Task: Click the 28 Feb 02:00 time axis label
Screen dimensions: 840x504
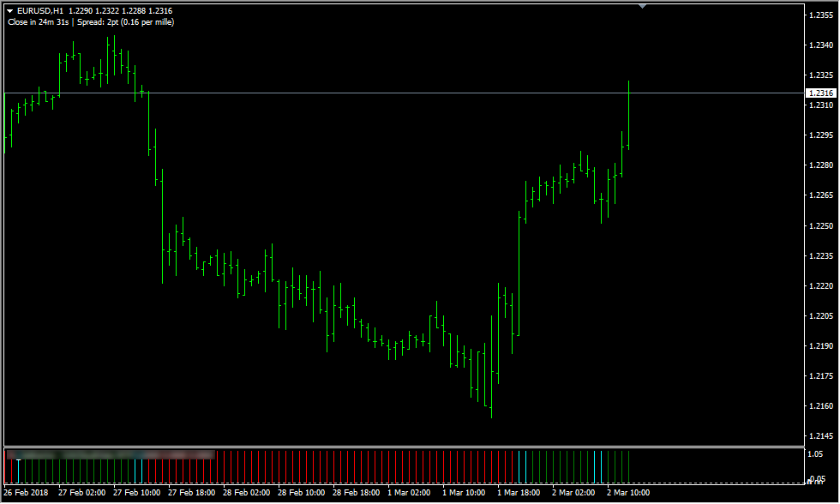Action: pyautogui.click(x=245, y=493)
